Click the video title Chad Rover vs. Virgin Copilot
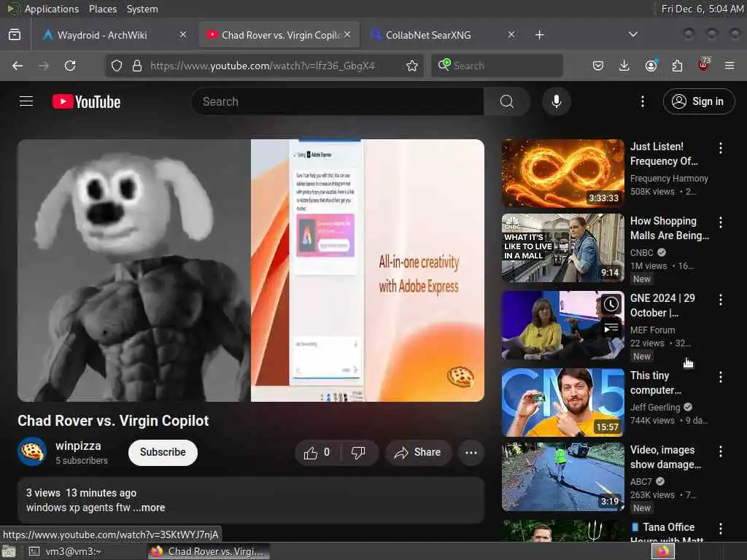This screenshot has width=747, height=560. coord(113,421)
